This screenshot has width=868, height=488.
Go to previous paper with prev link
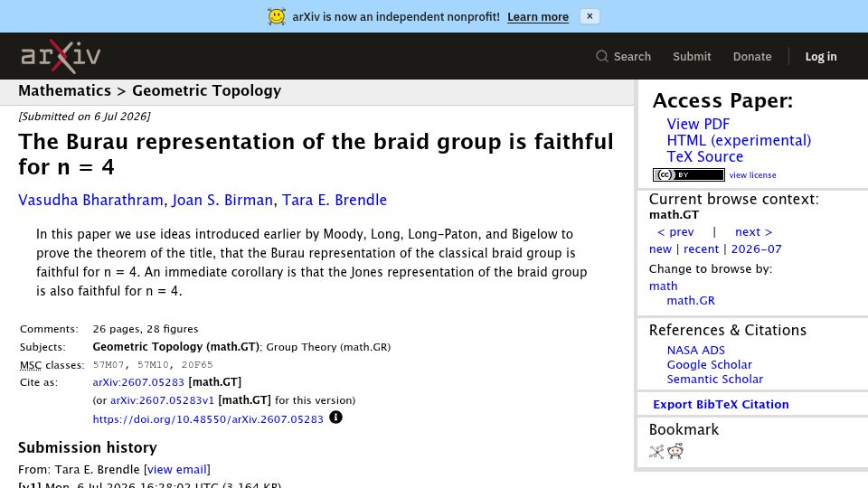675,232
